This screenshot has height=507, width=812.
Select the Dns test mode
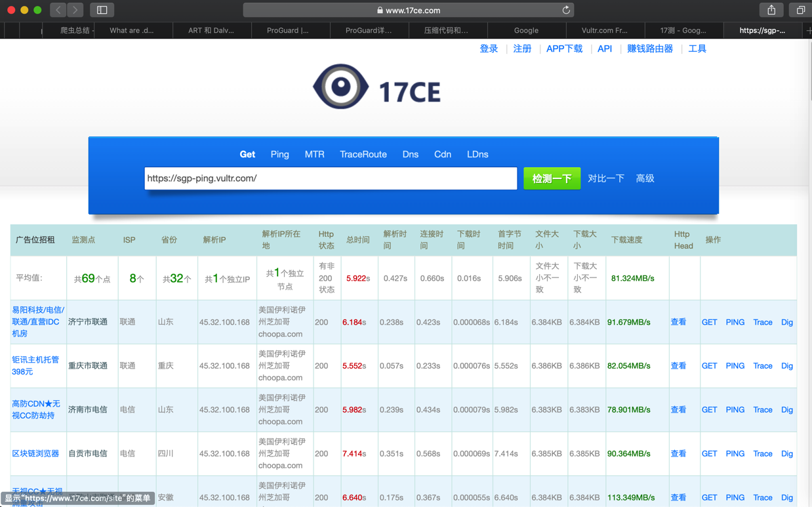(x=410, y=154)
